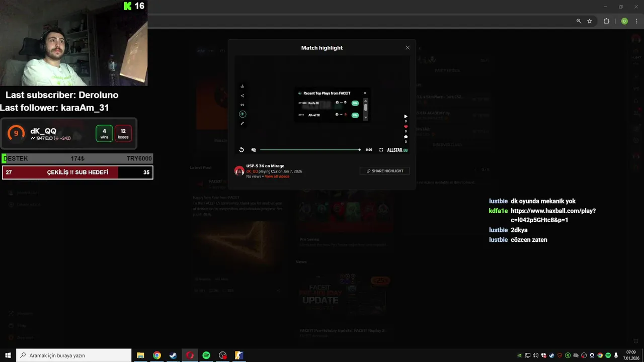Screen dimensions: 644x362
Task: Click the ALLSTAR.GG logo in the player
Action: (397, 150)
